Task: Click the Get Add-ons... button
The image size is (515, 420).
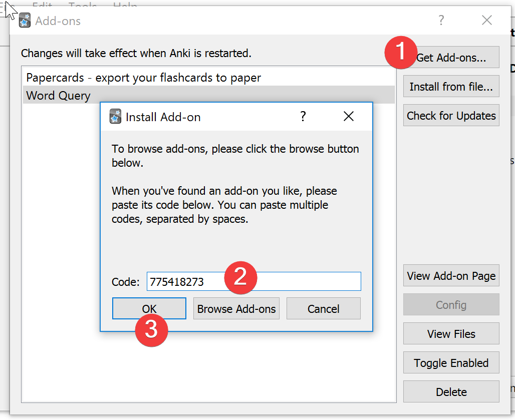Action: pos(451,58)
